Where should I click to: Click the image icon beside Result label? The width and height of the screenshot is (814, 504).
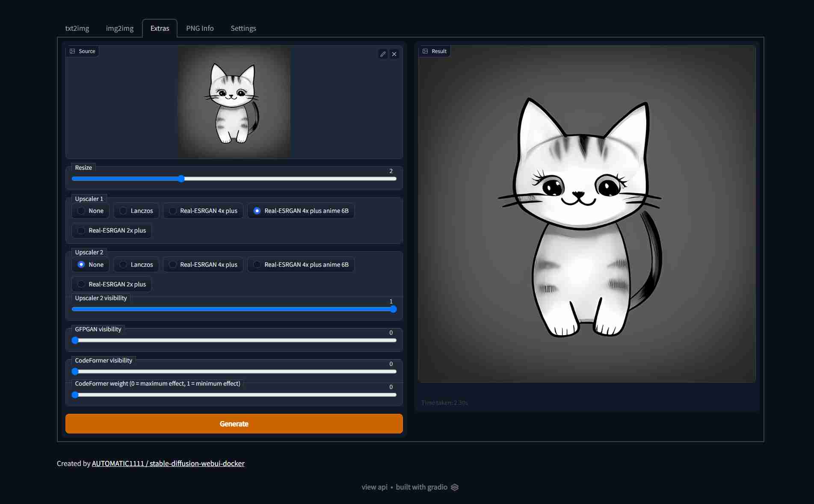425,51
